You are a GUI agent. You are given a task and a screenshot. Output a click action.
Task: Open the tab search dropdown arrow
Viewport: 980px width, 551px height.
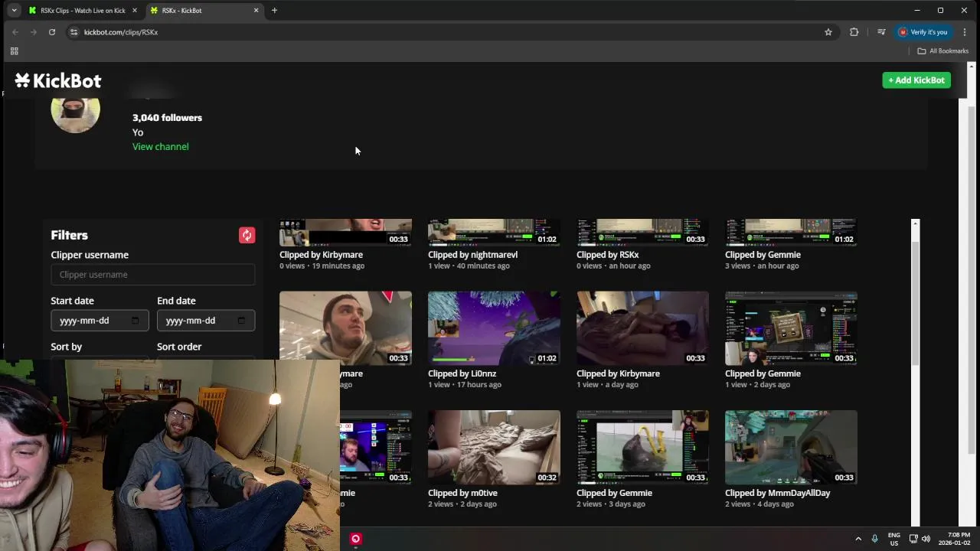pos(14,11)
